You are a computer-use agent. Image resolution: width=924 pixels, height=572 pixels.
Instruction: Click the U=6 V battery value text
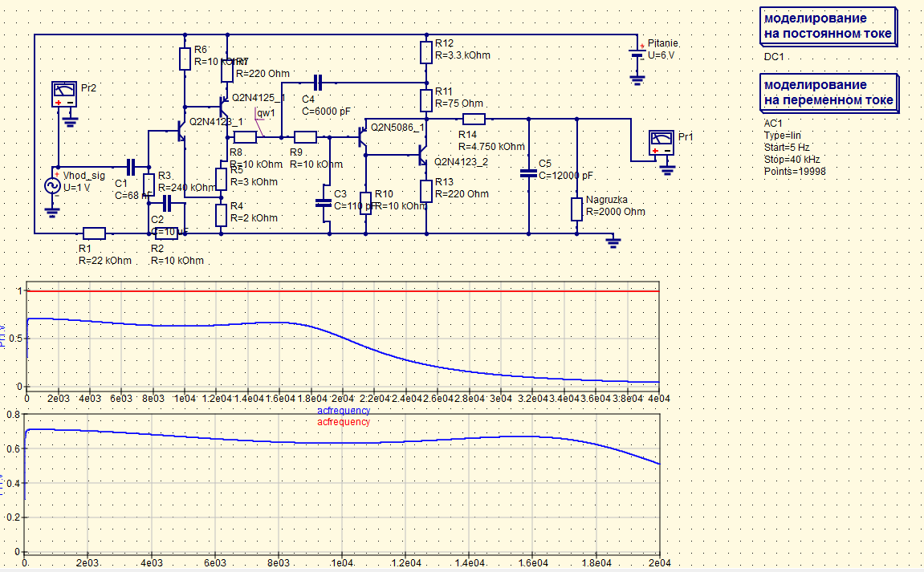coord(662,55)
